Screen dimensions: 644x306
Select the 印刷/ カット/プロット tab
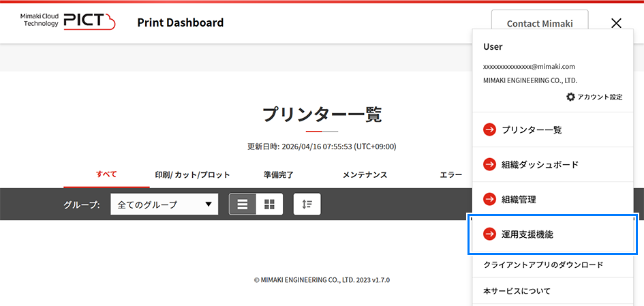coord(193,174)
